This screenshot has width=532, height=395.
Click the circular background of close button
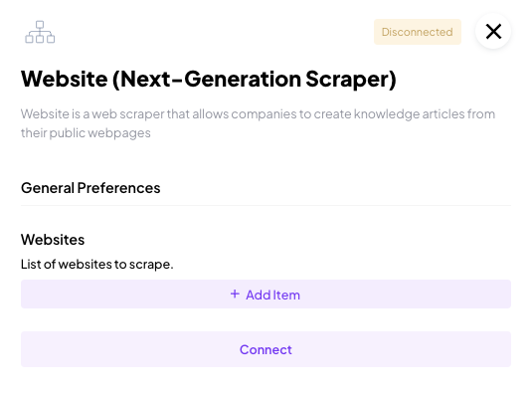[x=493, y=31]
